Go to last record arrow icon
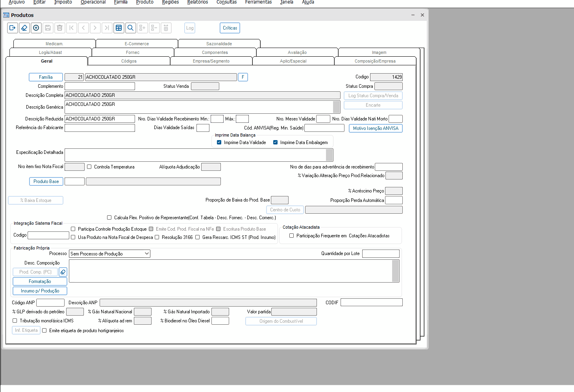 (107, 28)
